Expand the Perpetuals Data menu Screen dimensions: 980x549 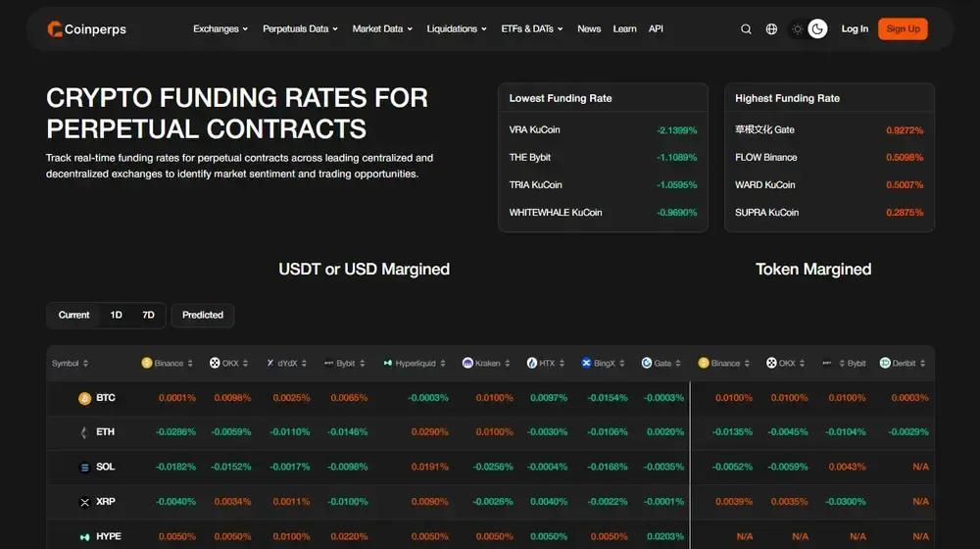tap(301, 28)
